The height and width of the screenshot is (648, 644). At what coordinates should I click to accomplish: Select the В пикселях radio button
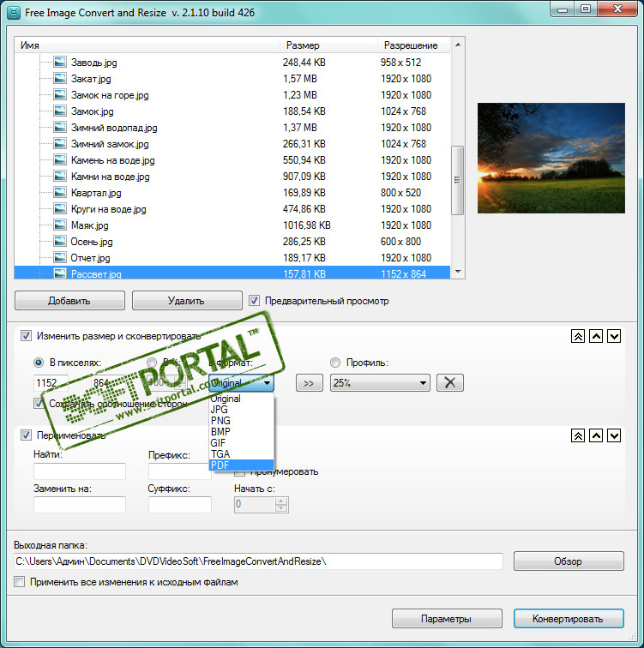point(39,363)
